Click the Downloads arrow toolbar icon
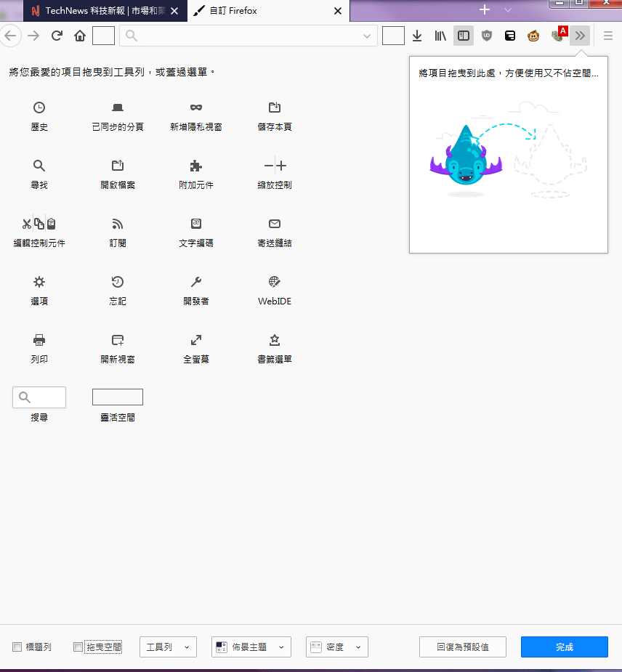Image resolution: width=622 pixels, height=672 pixels. coord(417,36)
